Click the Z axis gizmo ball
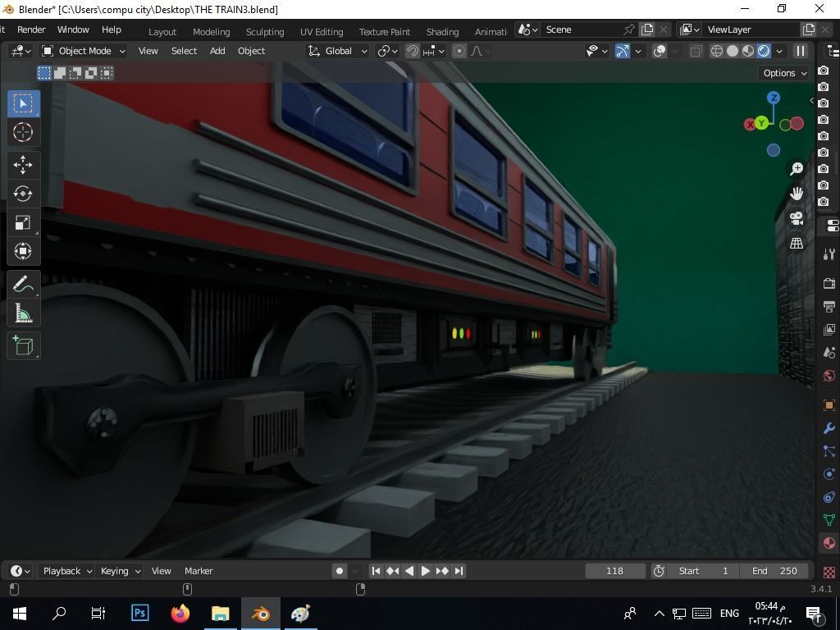The width and height of the screenshot is (840, 630). (773, 98)
